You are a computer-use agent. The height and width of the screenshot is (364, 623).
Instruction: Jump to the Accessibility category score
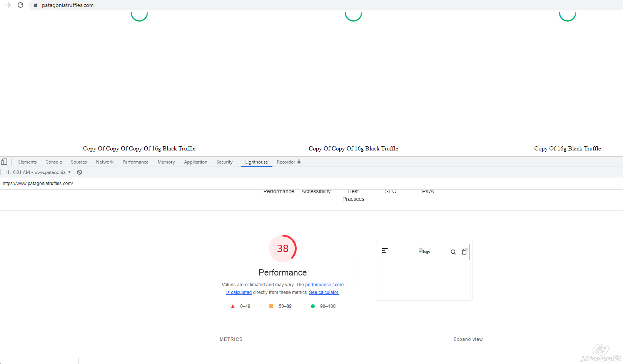point(316,192)
